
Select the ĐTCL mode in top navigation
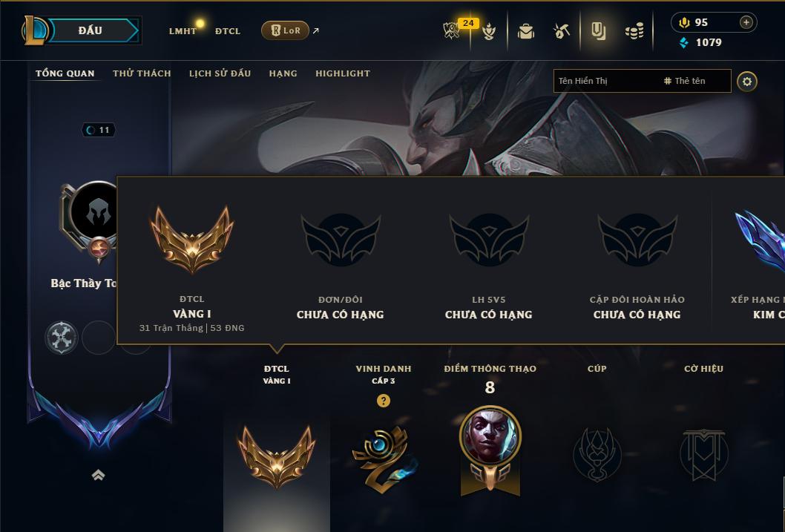[228, 31]
